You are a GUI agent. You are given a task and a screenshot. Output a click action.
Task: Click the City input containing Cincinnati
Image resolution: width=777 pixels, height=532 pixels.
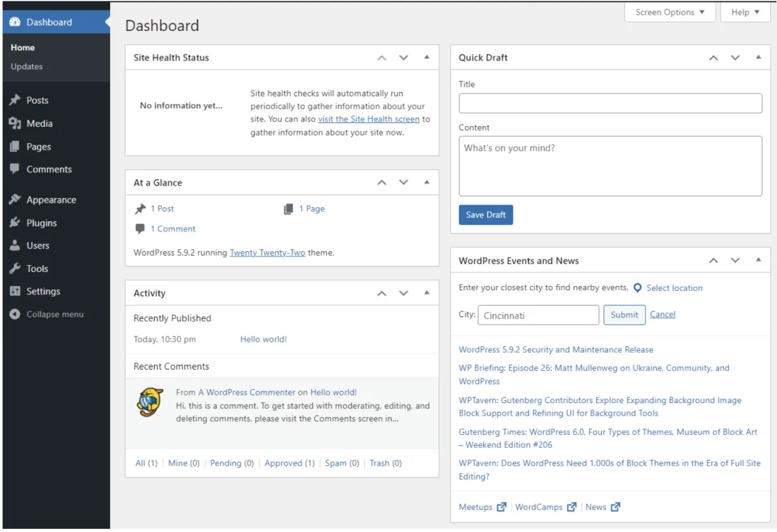[539, 315]
